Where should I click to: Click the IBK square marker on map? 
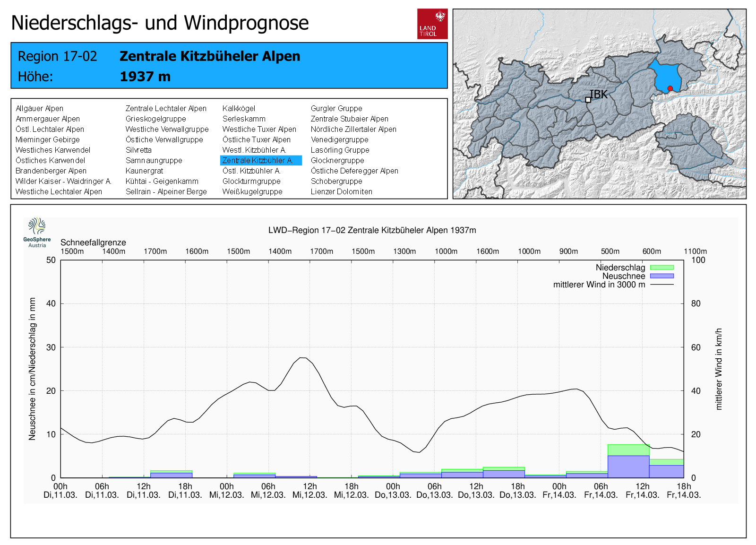pos(588,100)
